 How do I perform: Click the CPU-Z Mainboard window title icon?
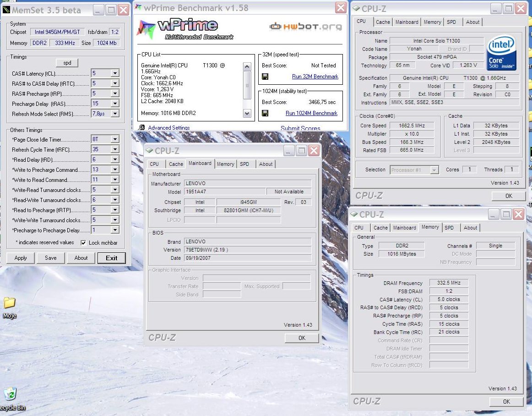149,150
